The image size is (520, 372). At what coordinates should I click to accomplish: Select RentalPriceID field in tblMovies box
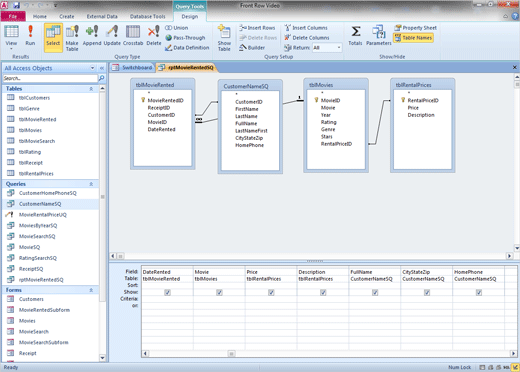tap(336, 144)
